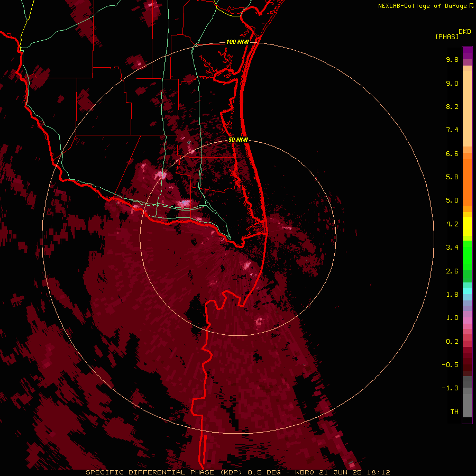Click the TH threshold label on scale
The width and height of the screenshot is (476, 476).
click(x=454, y=412)
